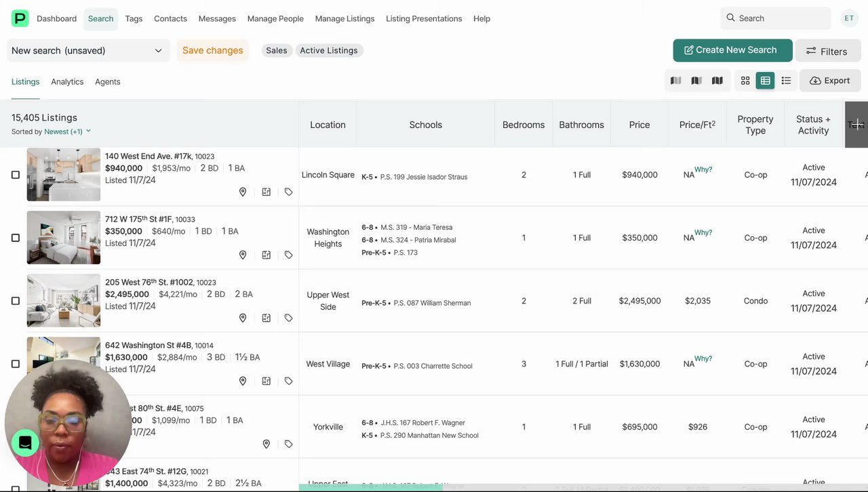Click the Create New Search button
Screen dimensions: 868x492
pyautogui.click(x=732, y=50)
